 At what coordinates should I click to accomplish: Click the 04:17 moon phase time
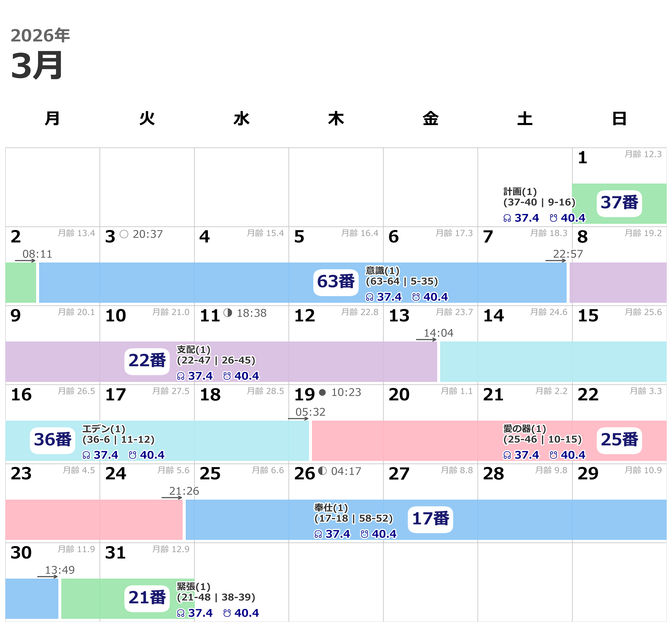(x=346, y=471)
